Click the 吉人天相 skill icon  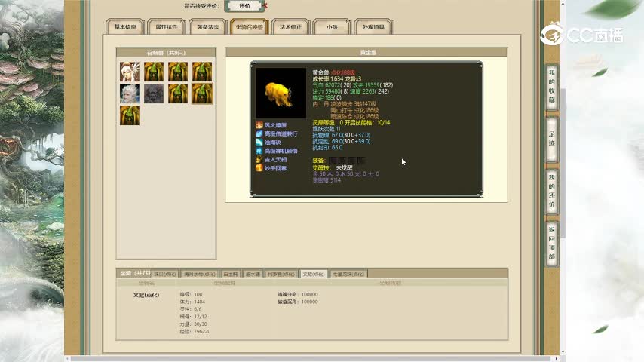(259, 159)
